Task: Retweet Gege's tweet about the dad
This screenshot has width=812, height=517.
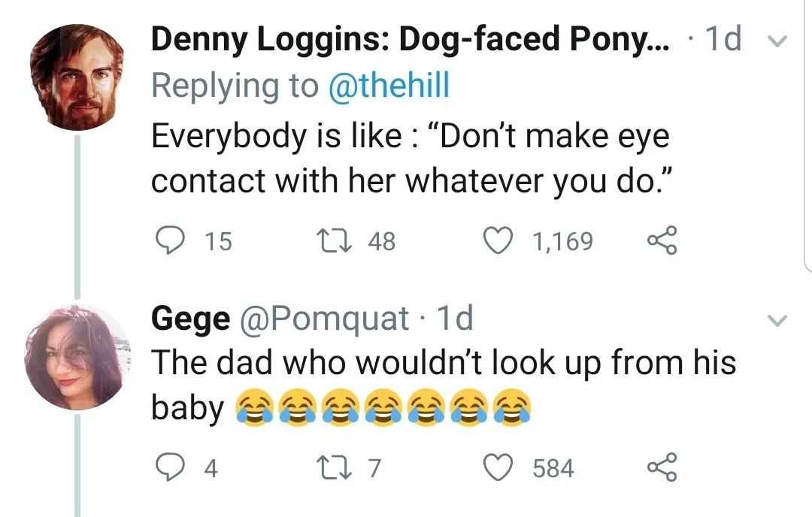Action: pyautogui.click(x=331, y=468)
